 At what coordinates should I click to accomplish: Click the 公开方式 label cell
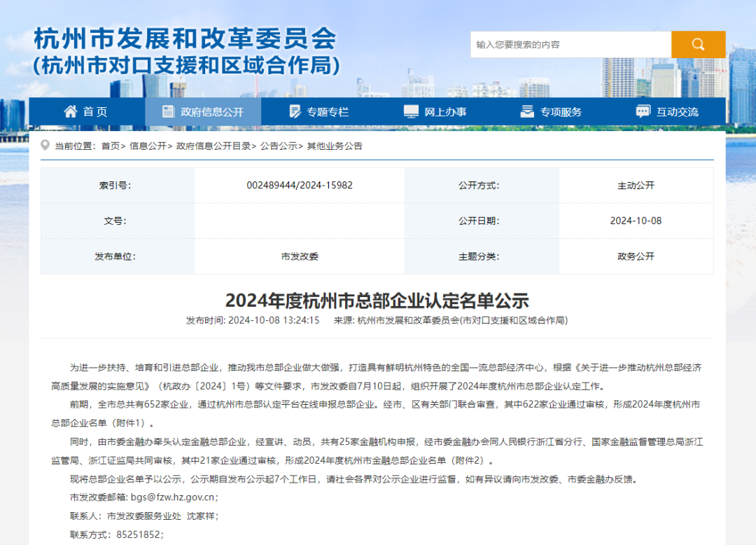[x=482, y=185]
